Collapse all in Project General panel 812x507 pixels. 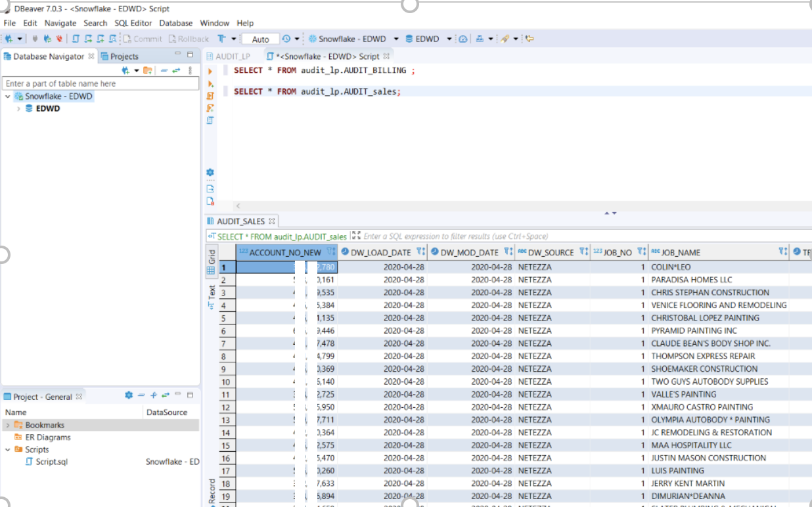coord(141,395)
